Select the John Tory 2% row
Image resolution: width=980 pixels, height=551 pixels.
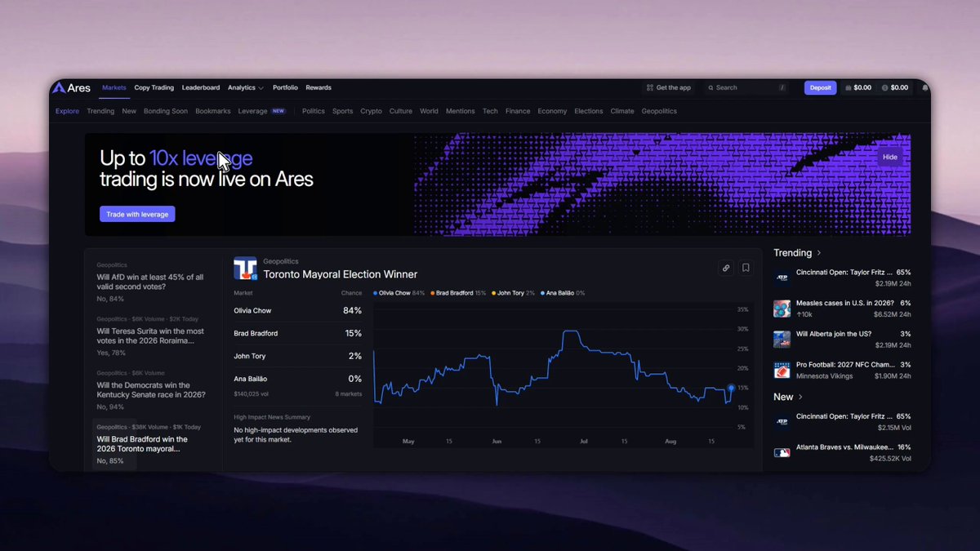pyautogui.click(x=298, y=357)
